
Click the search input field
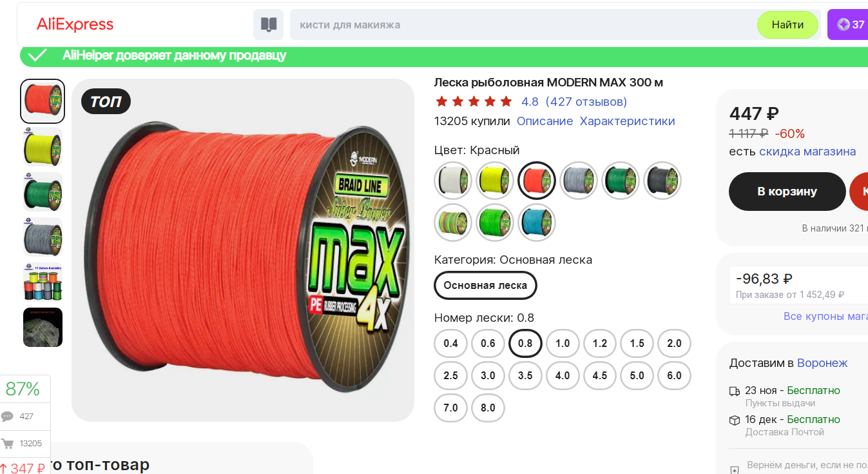[523, 25]
